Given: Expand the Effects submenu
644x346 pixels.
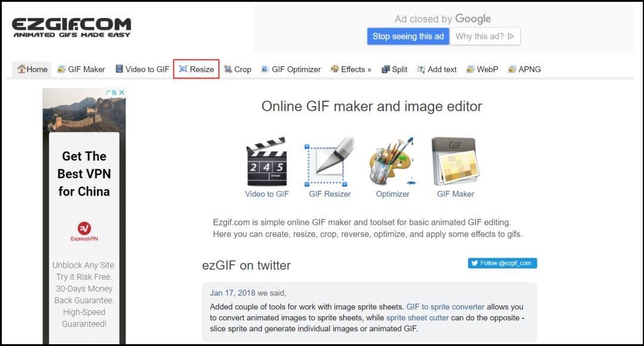Looking at the screenshot, I should [x=351, y=69].
